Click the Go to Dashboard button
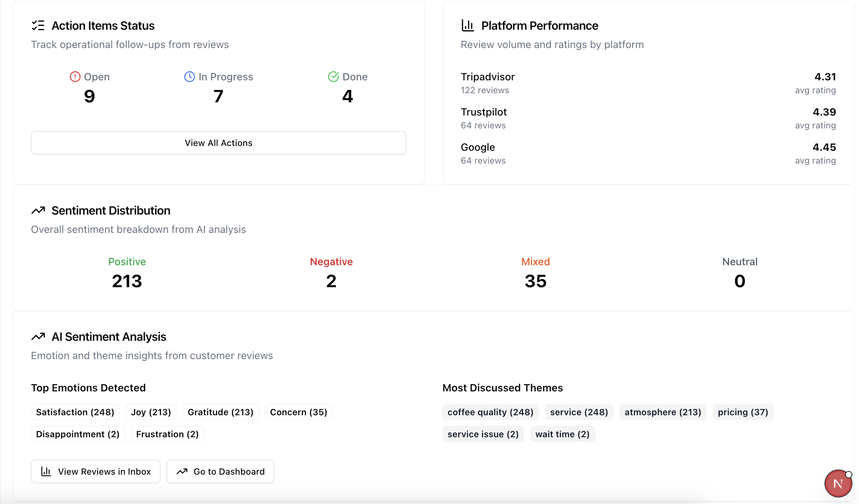The width and height of the screenshot is (859, 504). pyautogui.click(x=220, y=471)
